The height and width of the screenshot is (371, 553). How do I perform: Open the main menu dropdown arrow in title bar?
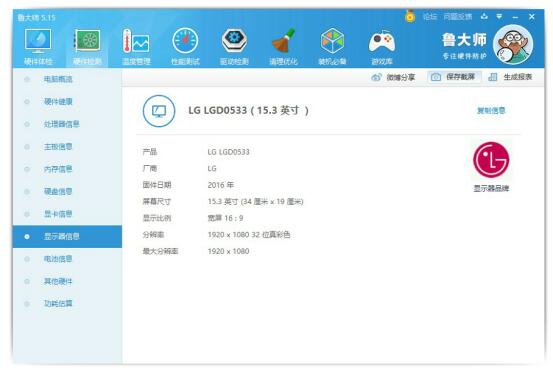pyautogui.click(x=499, y=17)
